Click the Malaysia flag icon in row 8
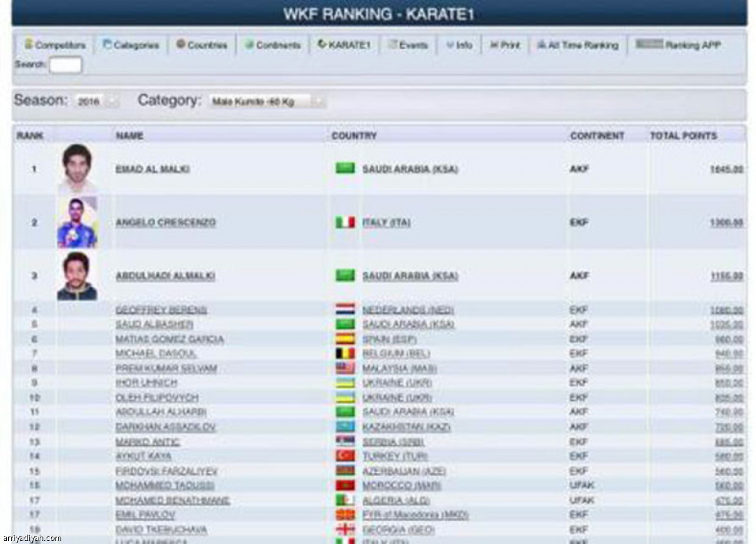 click(x=345, y=368)
